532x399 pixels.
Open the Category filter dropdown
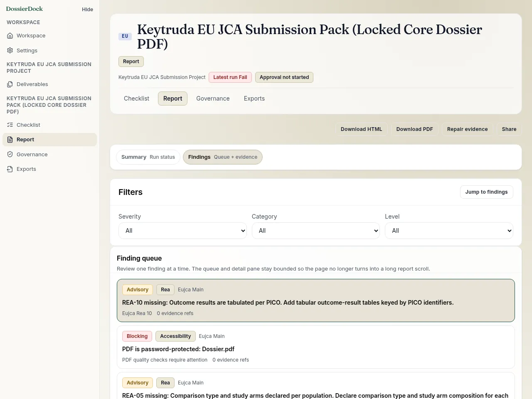(x=316, y=231)
